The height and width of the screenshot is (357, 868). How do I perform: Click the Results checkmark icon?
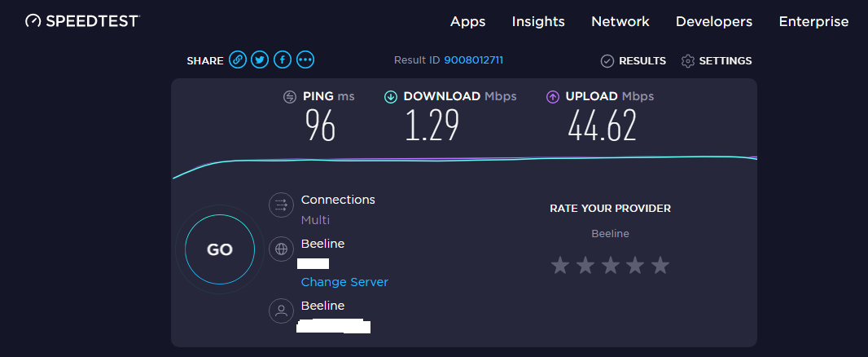coord(607,61)
